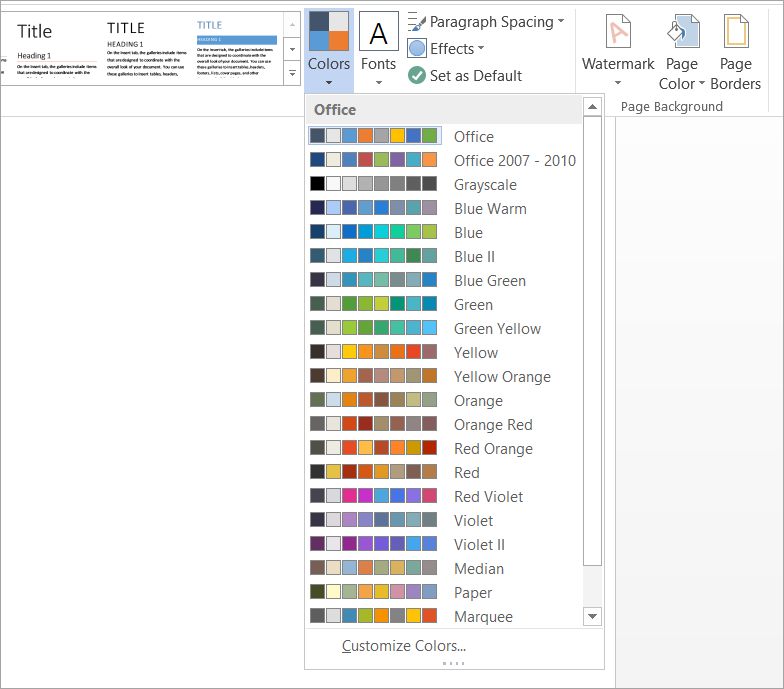The image size is (784, 689).
Task: Open Page Borders dialog
Action: click(x=736, y=52)
